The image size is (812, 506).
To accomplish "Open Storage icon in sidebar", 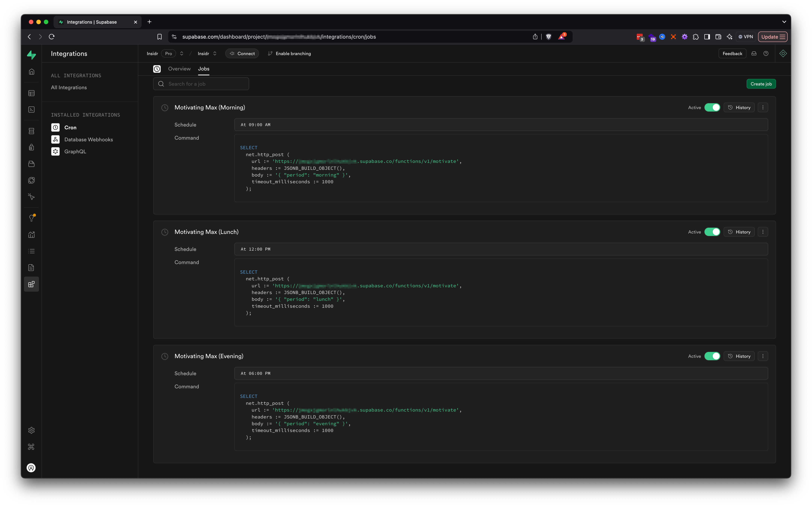I will (31, 164).
